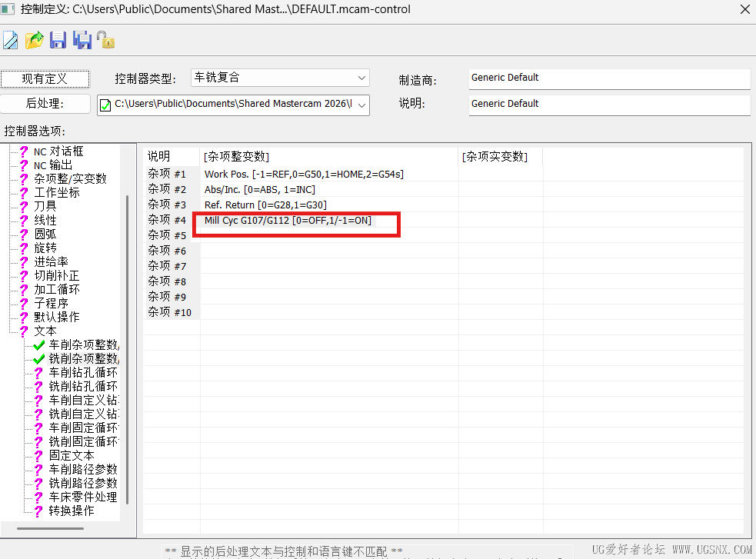Image resolution: width=756 pixels, height=559 pixels.
Task: Click the Mill Cyc G107/G112 cell
Action: point(329,220)
